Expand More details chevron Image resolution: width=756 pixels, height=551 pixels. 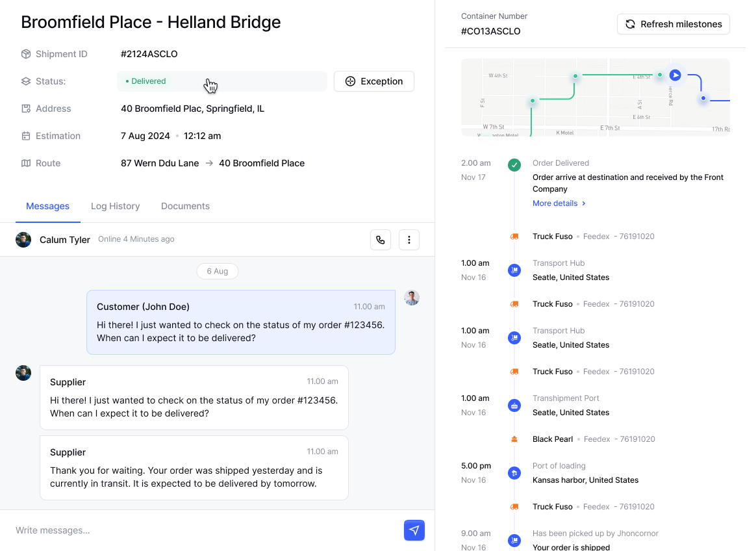(x=584, y=203)
